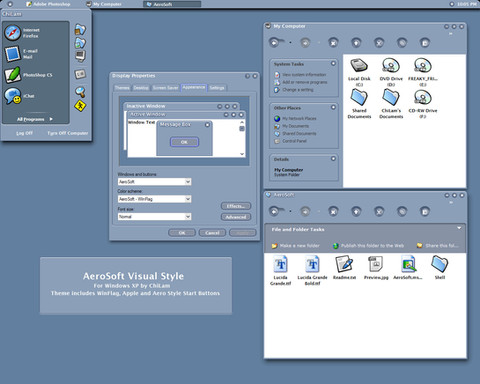Switch to My Computer taskbar button
The image size is (480, 384).
(x=104, y=4)
